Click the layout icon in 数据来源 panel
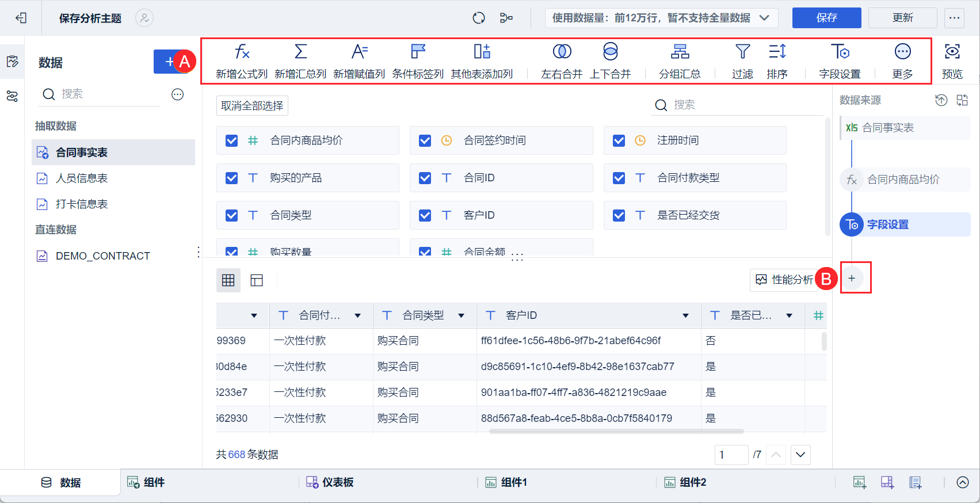This screenshot has width=980, height=503. (962, 100)
